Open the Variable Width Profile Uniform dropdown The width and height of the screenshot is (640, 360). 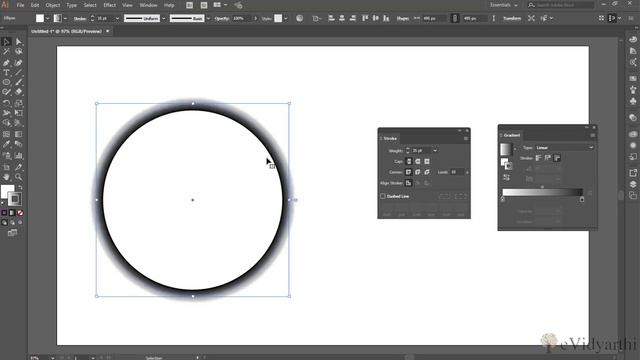point(164,18)
